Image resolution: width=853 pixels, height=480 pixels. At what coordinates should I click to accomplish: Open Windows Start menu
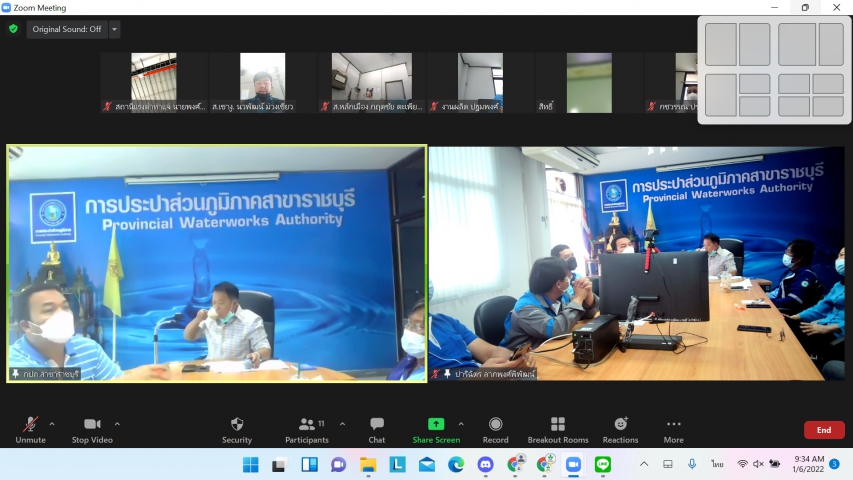(250, 465)
